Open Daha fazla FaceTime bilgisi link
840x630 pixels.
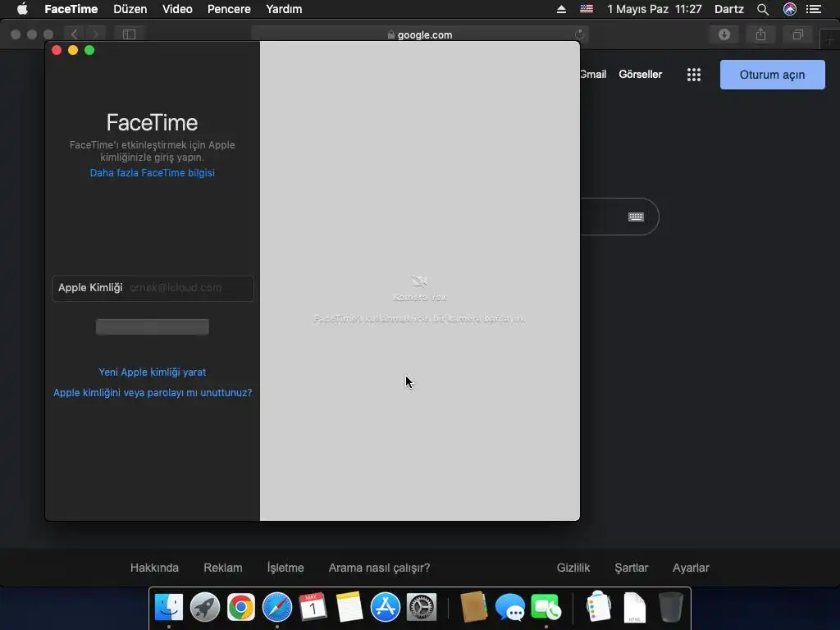coord(152,172)
